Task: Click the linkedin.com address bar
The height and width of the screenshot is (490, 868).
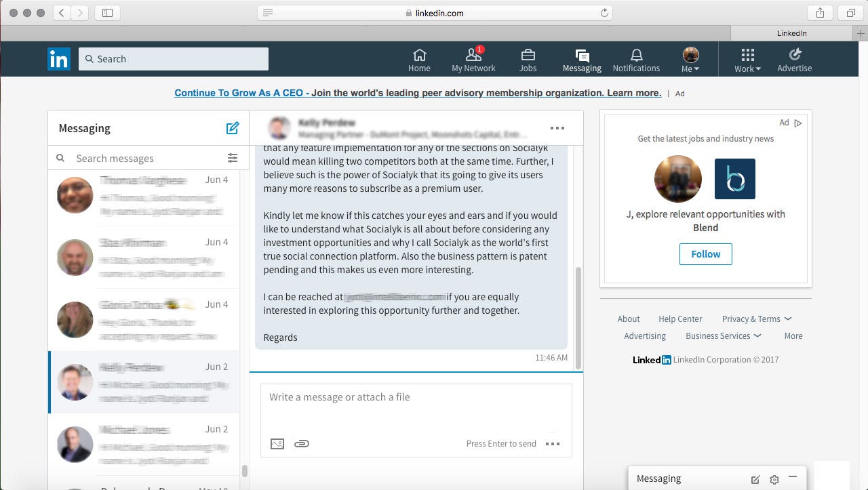Action: click(435, 13)
